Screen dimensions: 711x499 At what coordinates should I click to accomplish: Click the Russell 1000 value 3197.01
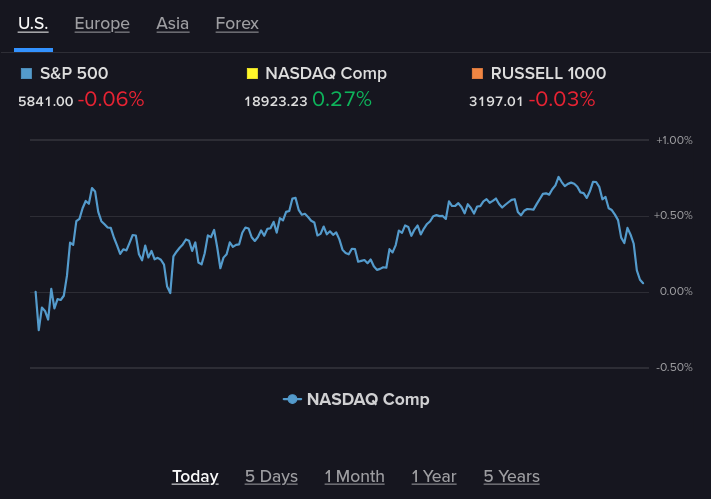[496, 101]
